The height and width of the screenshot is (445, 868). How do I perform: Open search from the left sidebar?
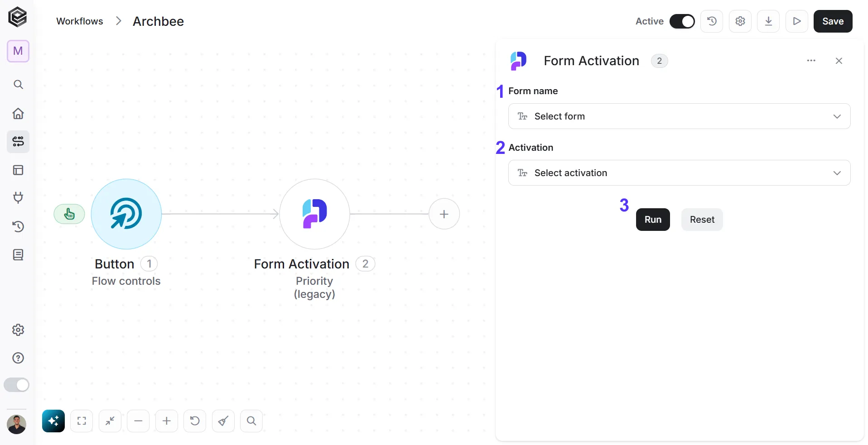[18, 85]
